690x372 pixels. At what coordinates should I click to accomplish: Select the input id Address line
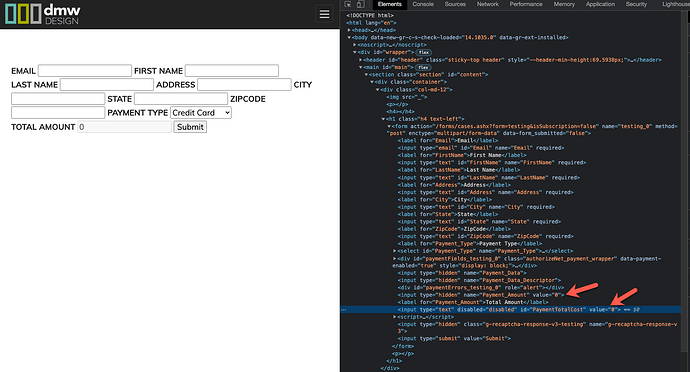tap(486, 192)
